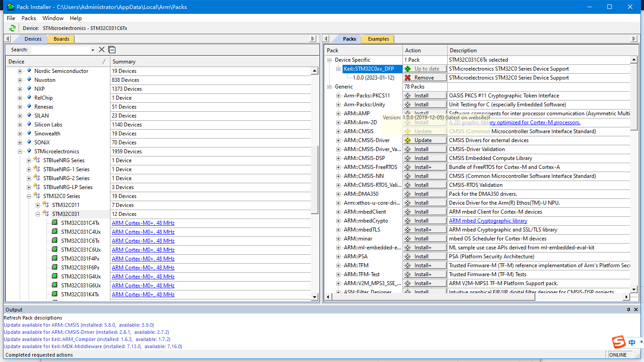Click the Renesas vendor icon
This screenshot has height=362, width=644.
point(29,106)
